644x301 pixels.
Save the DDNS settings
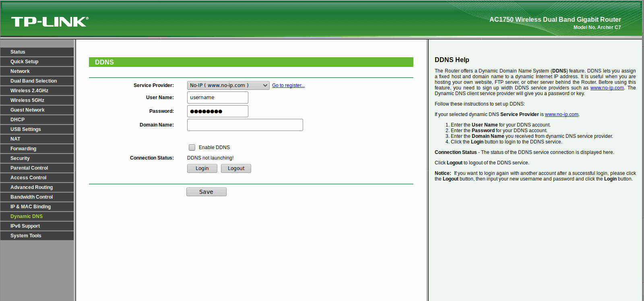click(206, 192)
